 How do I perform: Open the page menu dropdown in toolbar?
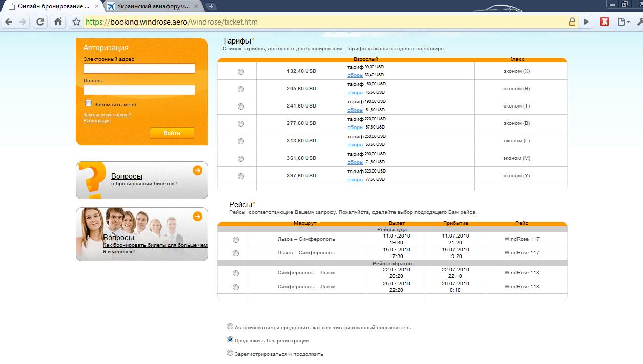(623, 22)
